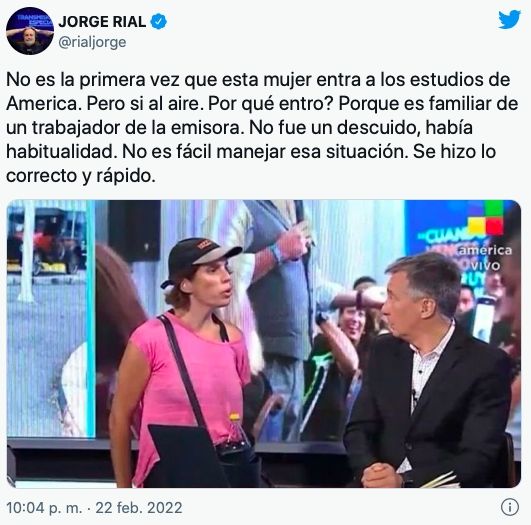
Task: Click the word "America" in tweet text
Action: tap(43, 104)
